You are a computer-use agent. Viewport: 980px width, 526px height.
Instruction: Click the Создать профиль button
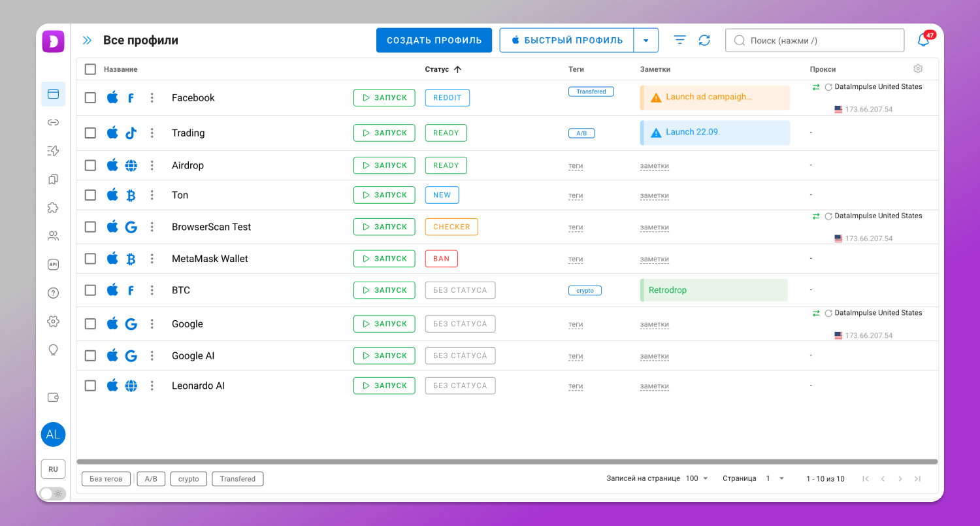point(434,41)
